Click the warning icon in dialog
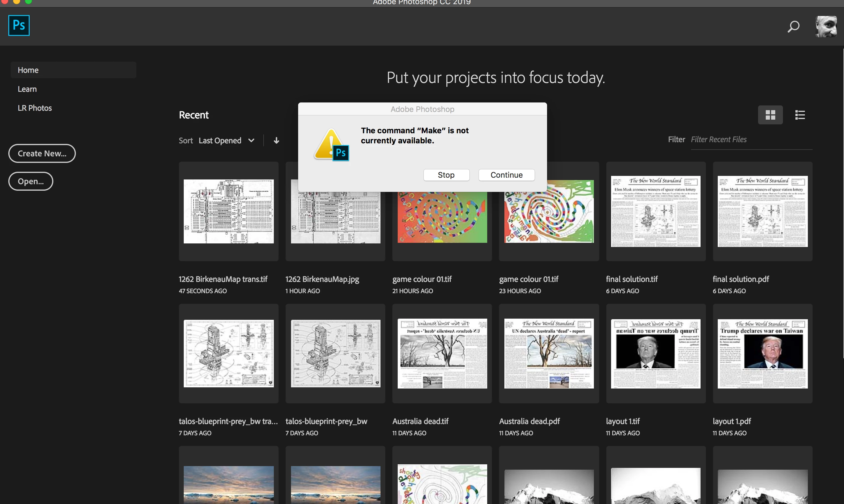 331,145
